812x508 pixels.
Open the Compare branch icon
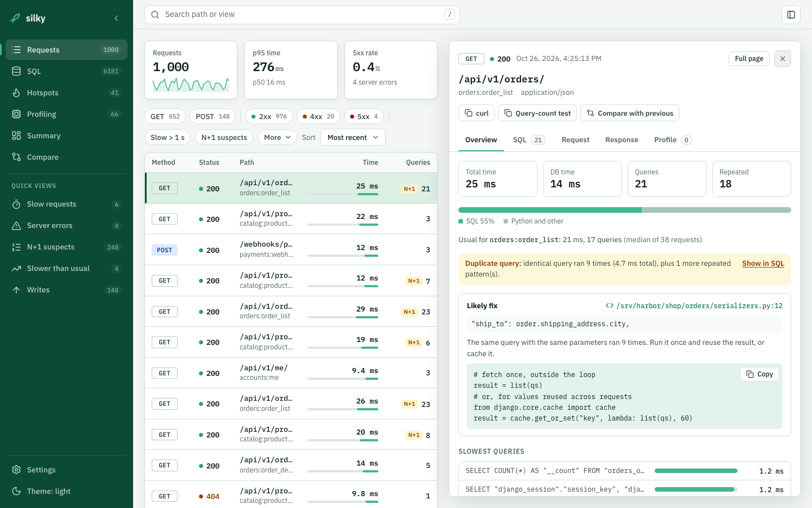pyautogui.click(x=16, y=157)
